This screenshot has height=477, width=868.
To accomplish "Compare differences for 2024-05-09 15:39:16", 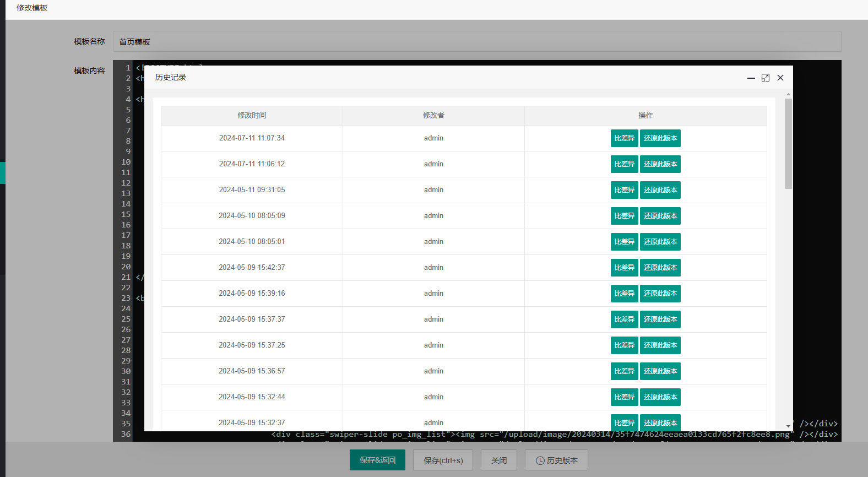I will (625, 294).
